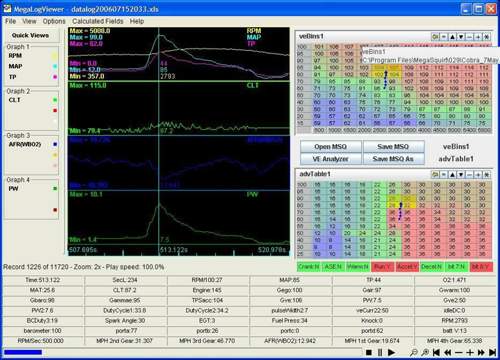
Task: Select the AFR(WBO2) field in Graph 3
Action: click(25, 144)
